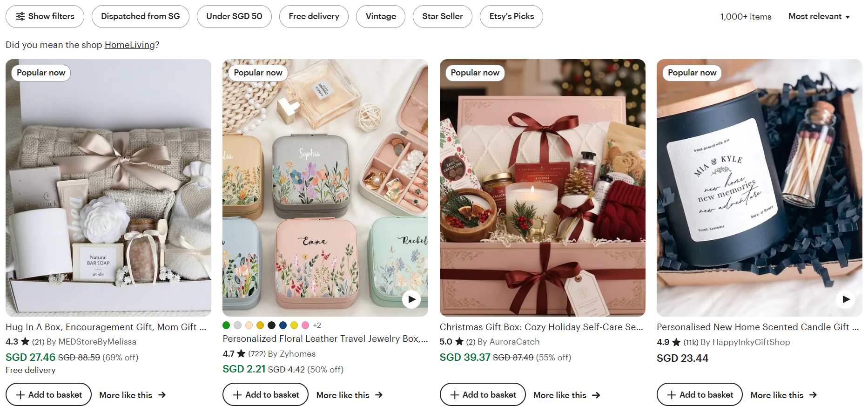Image resolution: width=868 pixels, height=413 pixels.
Task: Play the video on the floral jewelry box listing
Action: click(x=411, y=299)
